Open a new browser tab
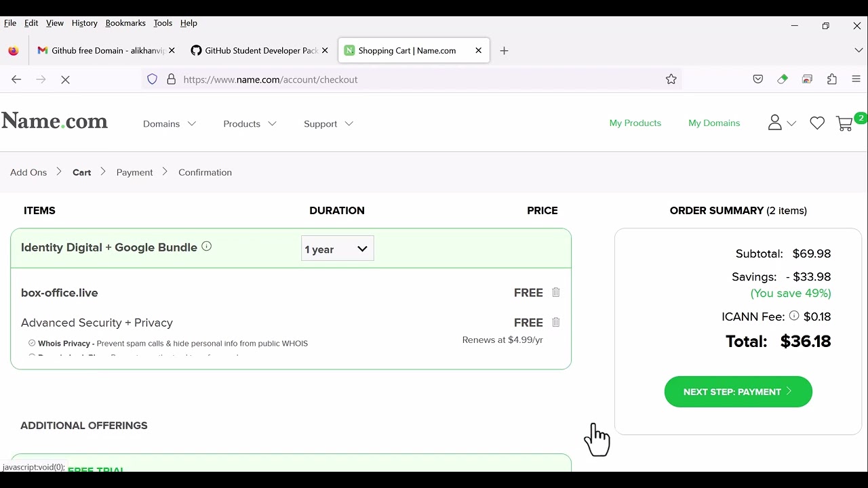Screen dimensions: 868x488 (x=504, y=51)
